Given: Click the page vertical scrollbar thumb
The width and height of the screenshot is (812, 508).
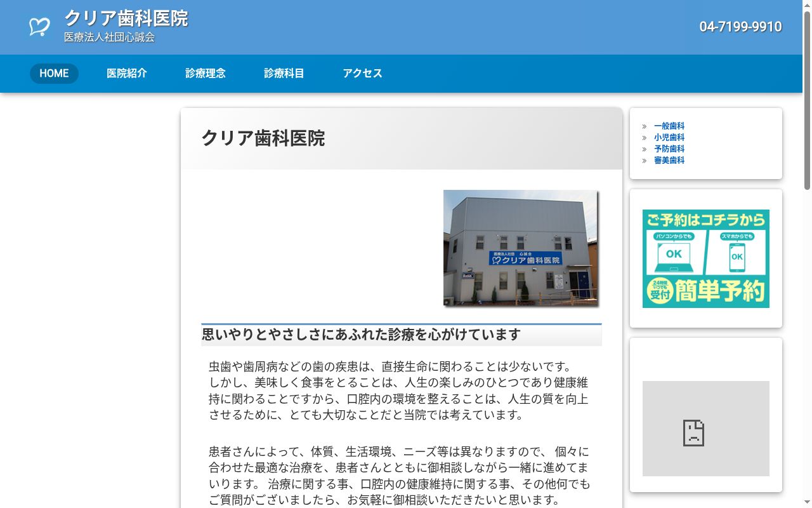Looking at the screenshot, I should click(807, 100).
